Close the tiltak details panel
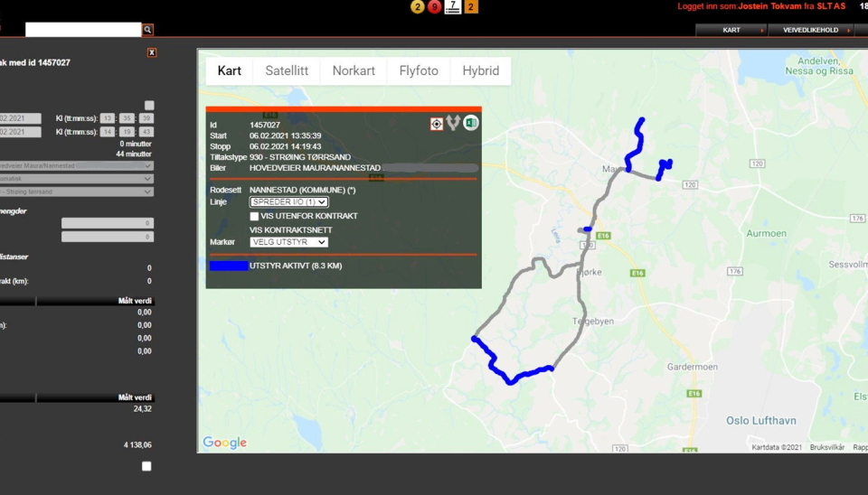Image resolution: width=868 pixels, height=495 pixels. [x=152, y=52]
